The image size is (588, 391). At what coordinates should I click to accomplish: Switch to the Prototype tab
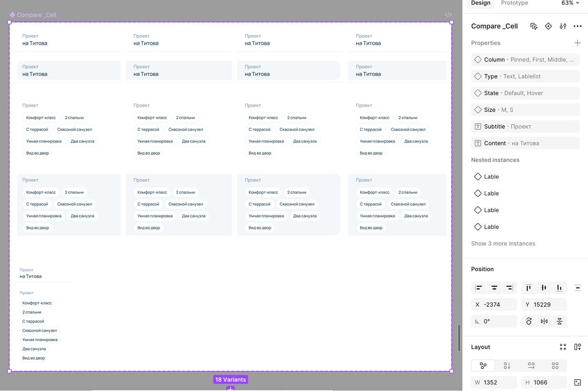click(514, 3)
